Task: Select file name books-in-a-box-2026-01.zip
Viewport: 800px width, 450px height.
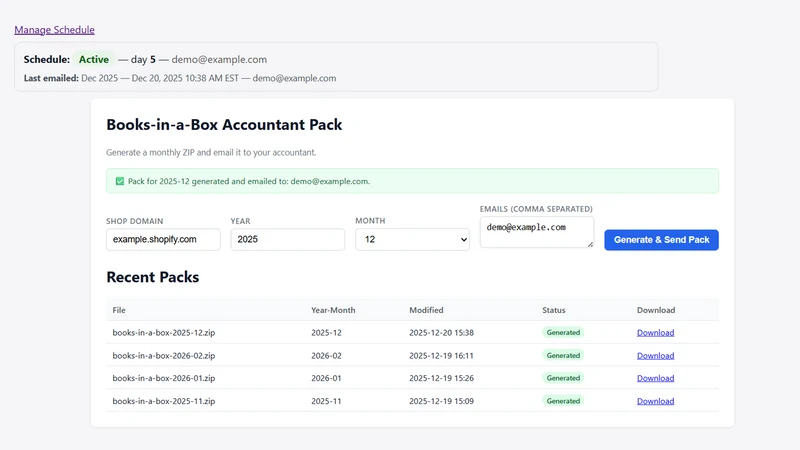Action: pyautogui.click(x=164, y=378)
